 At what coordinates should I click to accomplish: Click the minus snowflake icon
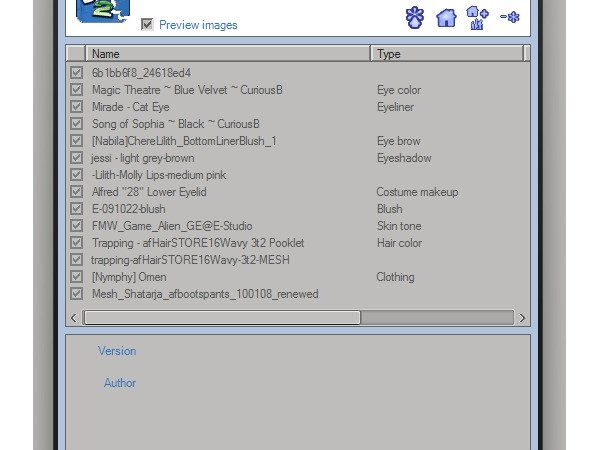click(510, 17)
